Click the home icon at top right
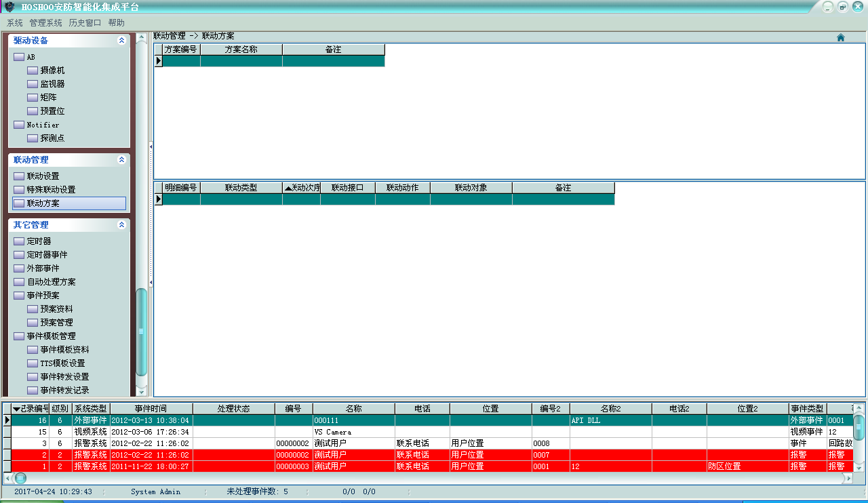Viewport: 868px width, 503px height. click(841, 38)
